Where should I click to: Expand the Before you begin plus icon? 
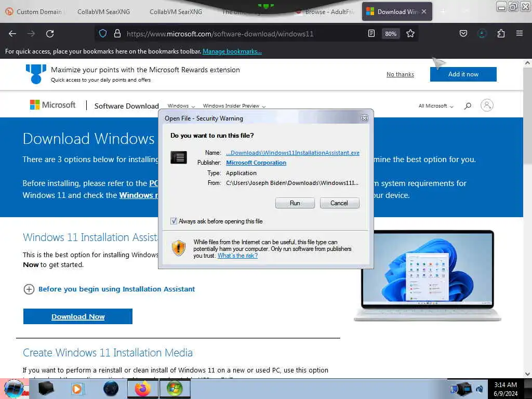pyautogui.click(x=29, y=289)
